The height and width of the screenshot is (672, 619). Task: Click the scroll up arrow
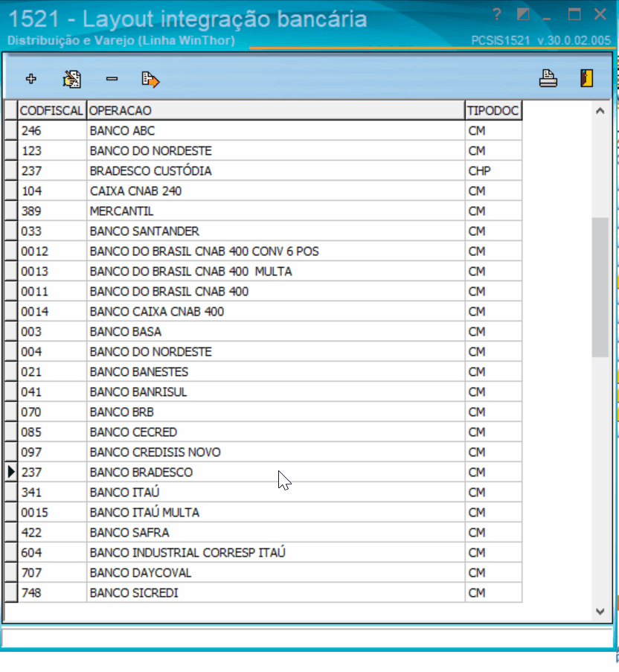[600, 111]
